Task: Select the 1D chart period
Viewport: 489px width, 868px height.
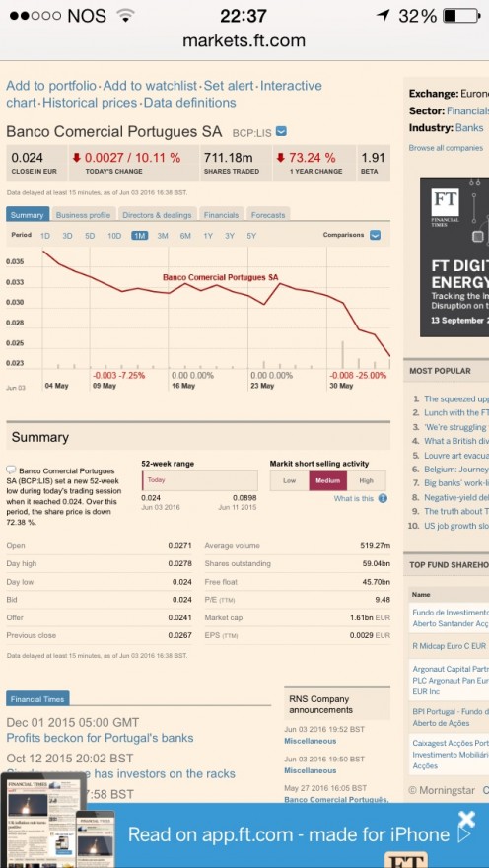Action: (45, 236)
